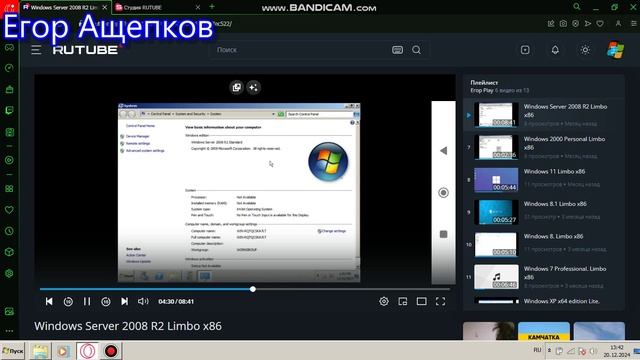This screenshot has height=360, width=640.
Task: Switch to theater mode view
Action: tap(422, 301)
